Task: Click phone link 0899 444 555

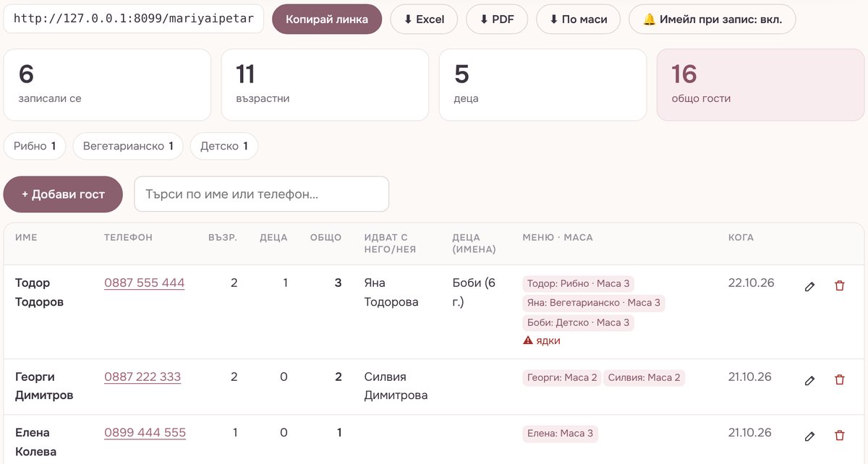Action: (x=145, y=433)
